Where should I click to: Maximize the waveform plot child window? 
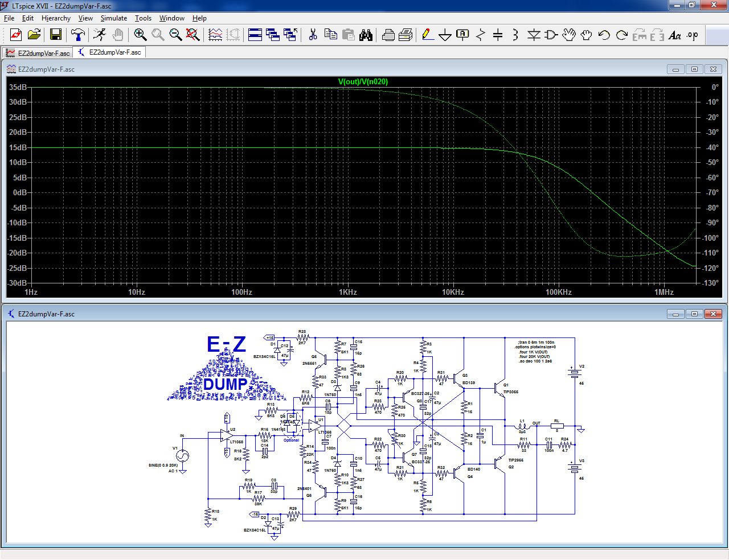(694, 69)
